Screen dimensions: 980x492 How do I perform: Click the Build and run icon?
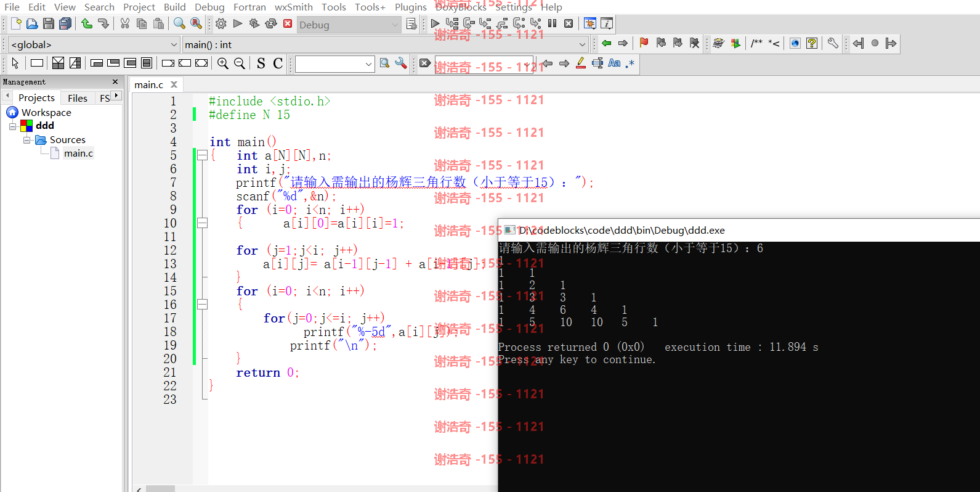pos(254,23)
